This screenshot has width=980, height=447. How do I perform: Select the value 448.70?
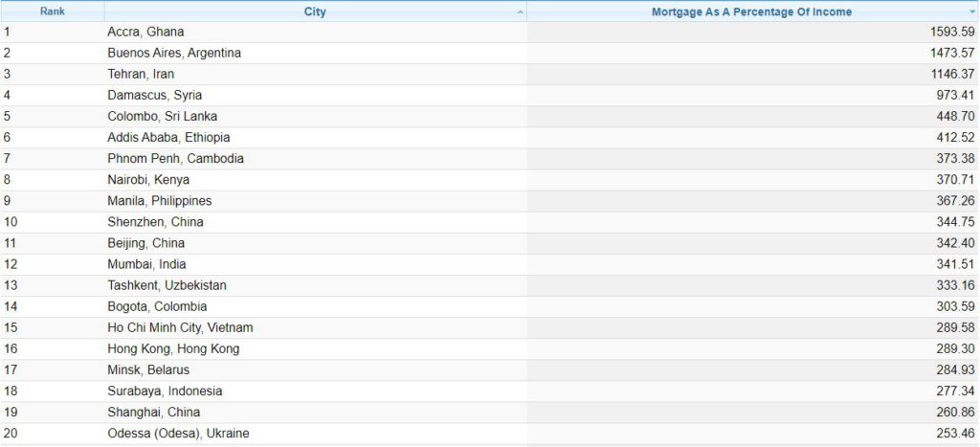pyautogui.click(x=956, y=116)
